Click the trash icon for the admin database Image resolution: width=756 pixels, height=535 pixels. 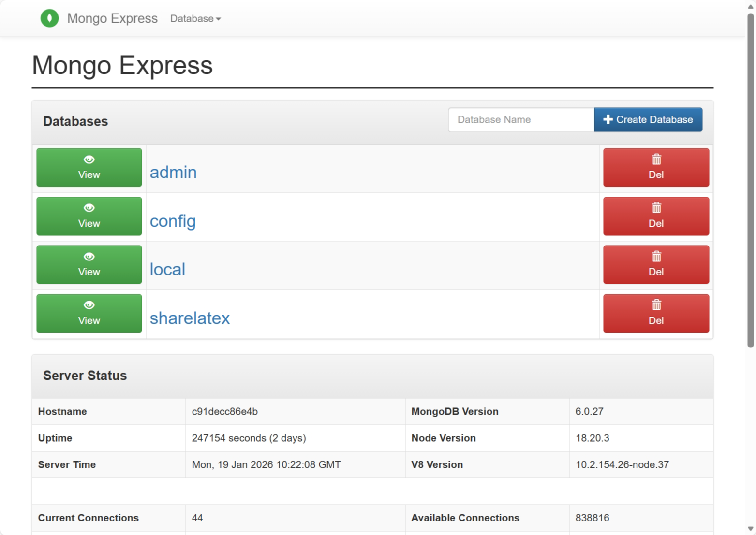click(656, 159)
